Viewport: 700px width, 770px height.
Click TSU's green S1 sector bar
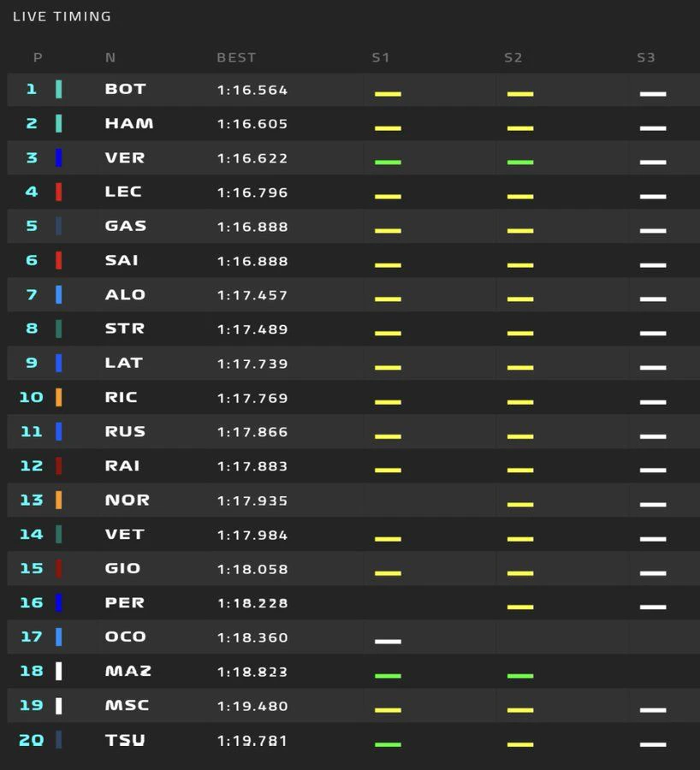[388, 744]
